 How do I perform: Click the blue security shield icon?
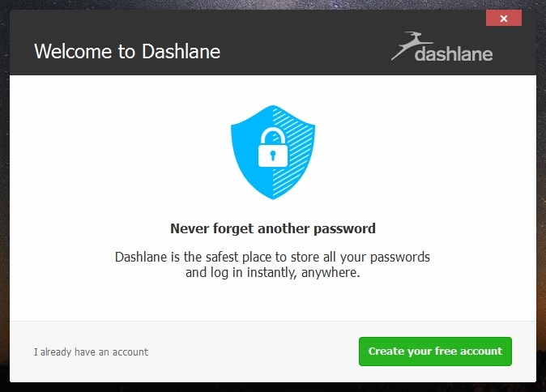[x=273, y=152]
